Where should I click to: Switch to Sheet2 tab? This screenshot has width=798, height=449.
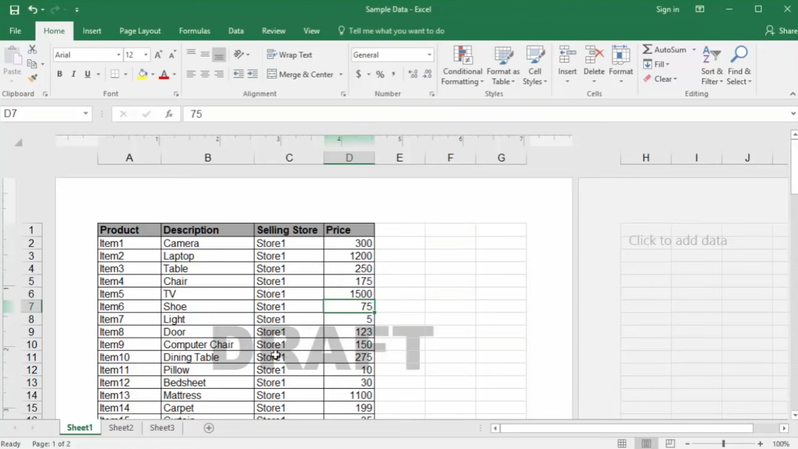(x=121, y=428)
